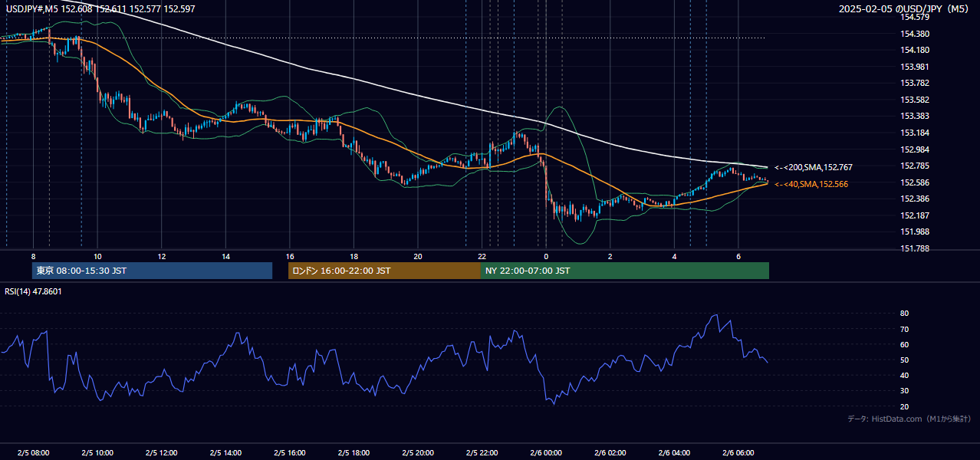The height and width of the screenshot is (460, 980).
Task: Click RSI scale value 20
Action: [x=905, y=406]
